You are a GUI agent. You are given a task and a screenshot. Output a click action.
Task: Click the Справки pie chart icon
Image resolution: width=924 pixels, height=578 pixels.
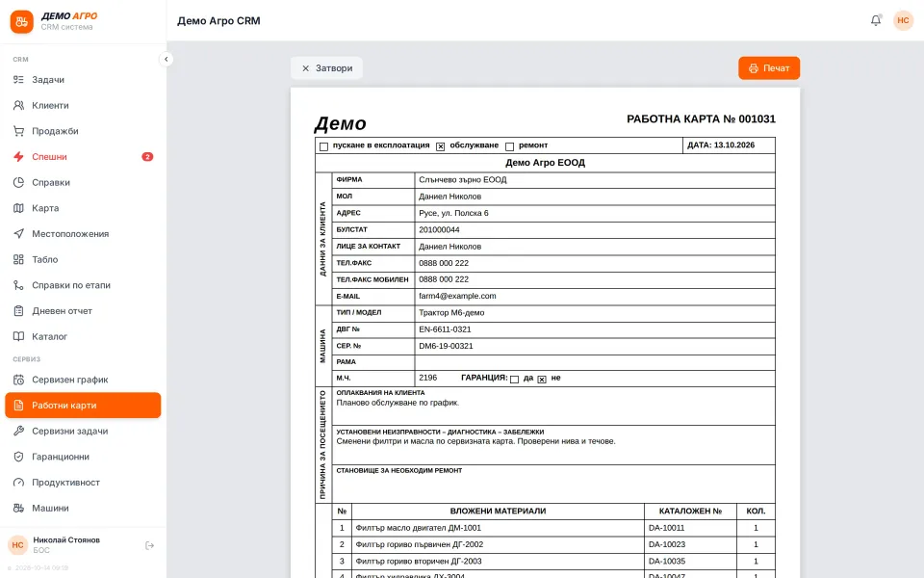(x=19, y=182)
